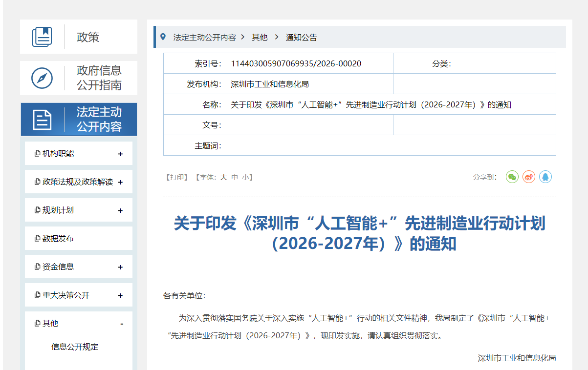The width and height of the screenshot is (588, 370).
Task: Expand 政策法规及政策解读 with plus sign
Action: [x=120, y=183]
